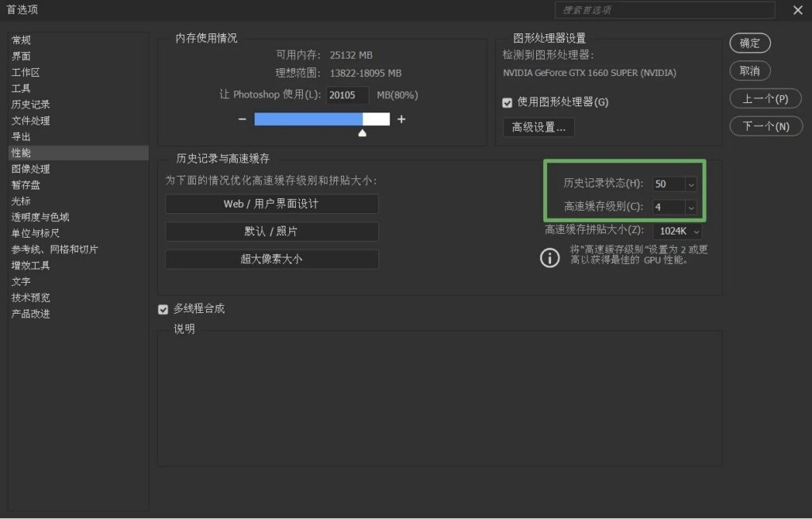
Task: Select the 性能 category
Action: [79, 153]
